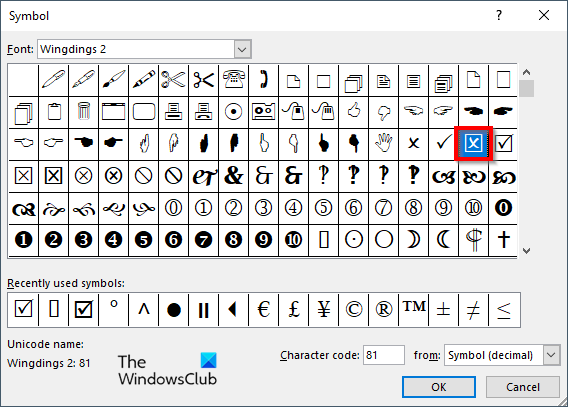Click the Character code input field
Image resolution: width=568 pixels, height=407 pixels.
point(384,355)
